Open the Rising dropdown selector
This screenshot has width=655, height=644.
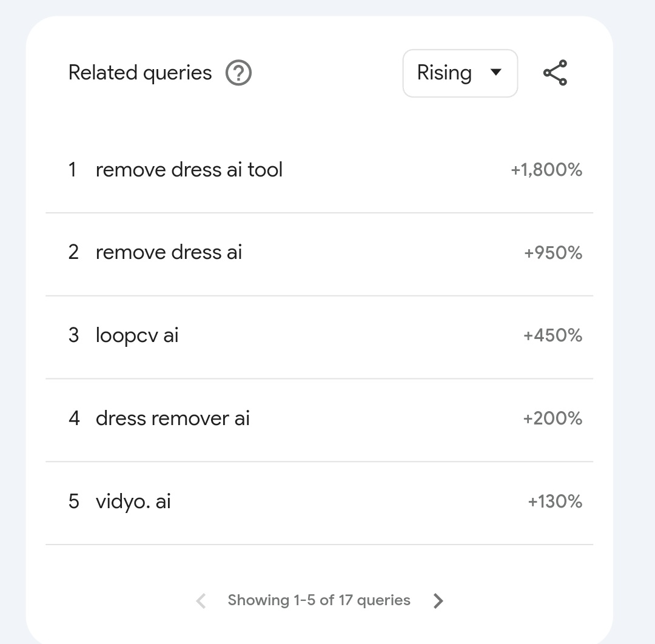point(460,73)
